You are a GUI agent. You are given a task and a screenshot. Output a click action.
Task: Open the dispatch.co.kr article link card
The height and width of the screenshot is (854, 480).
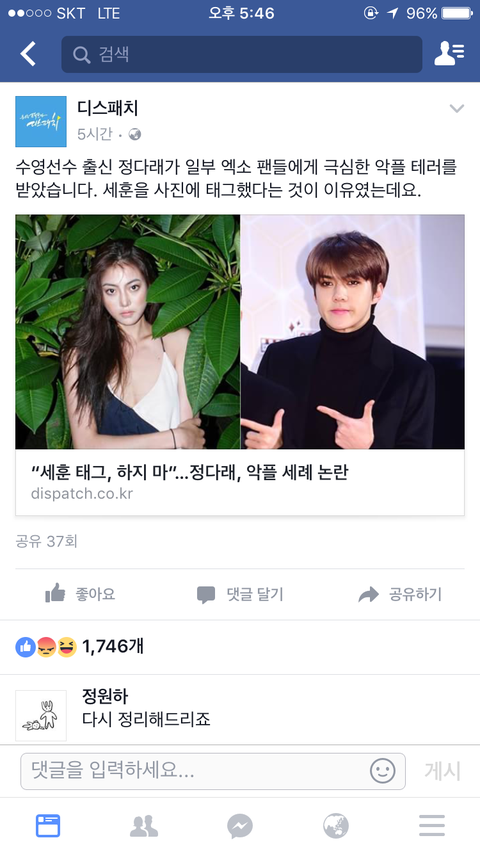240,365
